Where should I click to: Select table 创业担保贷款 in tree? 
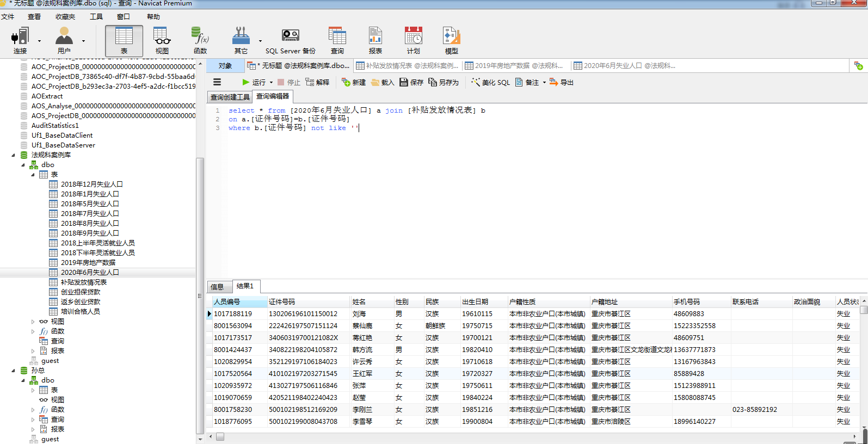click(x=81, y=292)
